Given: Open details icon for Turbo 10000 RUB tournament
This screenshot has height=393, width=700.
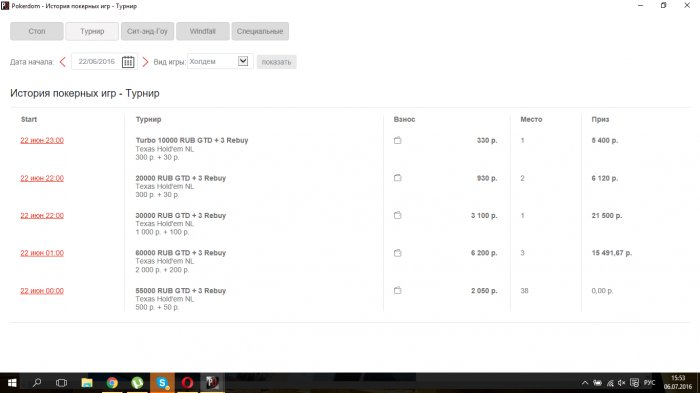Looking at the screenshot, I should point(397,140).
